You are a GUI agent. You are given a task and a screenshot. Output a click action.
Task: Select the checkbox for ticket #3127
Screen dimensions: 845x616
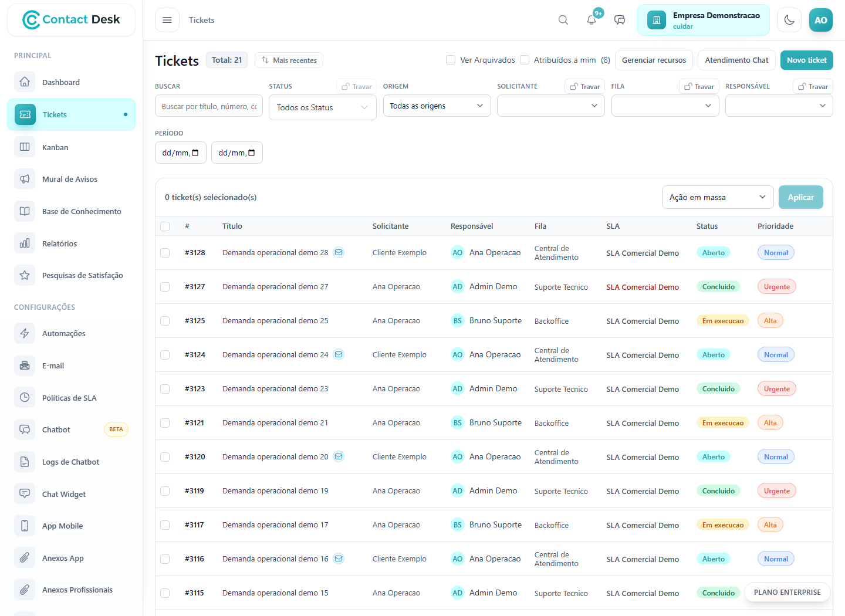pos(165,287)
